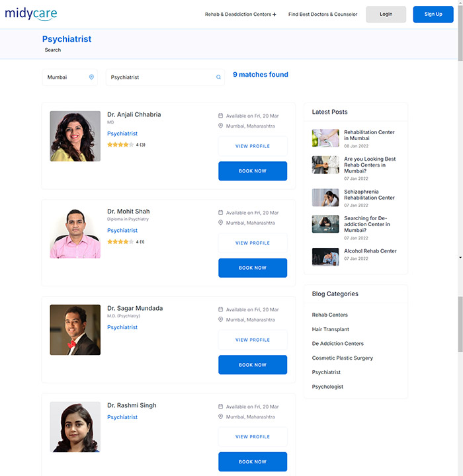Viewport: 463px width, 476px height.
Task: Select the Hair Transplant blog category
Action: [331, 329]
